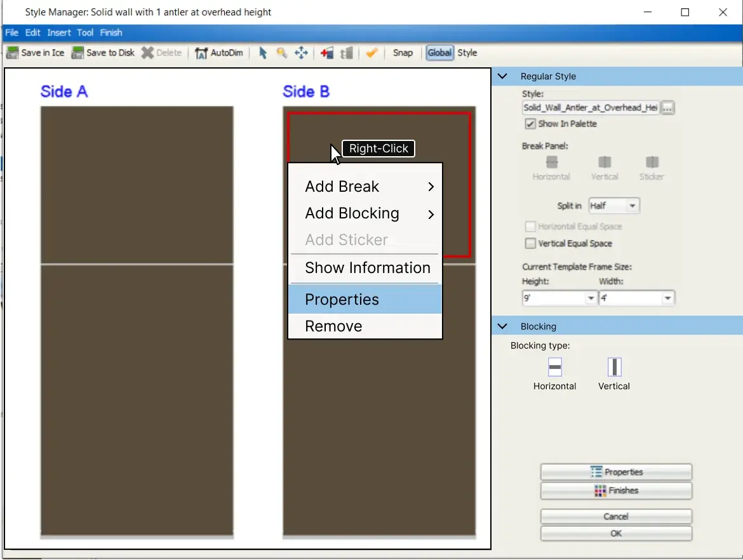Screen dimensions: 743x560
Task: Click the ellipsis browse style button
Action: 667,108
